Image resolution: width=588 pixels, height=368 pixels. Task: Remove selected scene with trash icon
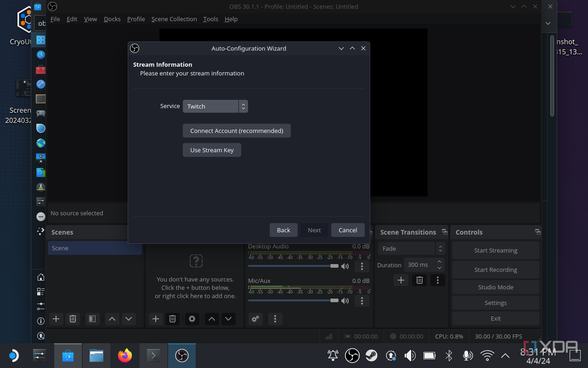click(73, 319)
